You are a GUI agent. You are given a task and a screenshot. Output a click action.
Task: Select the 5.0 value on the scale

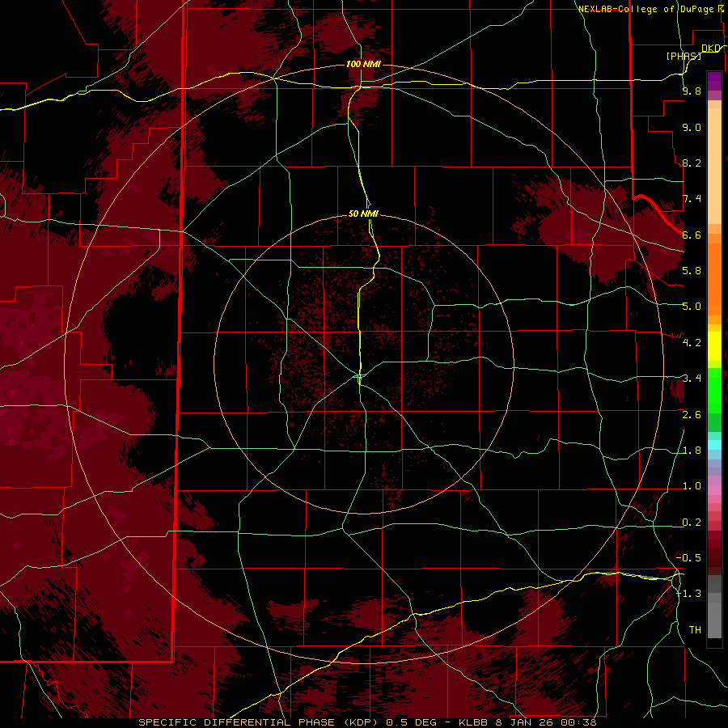692,307
